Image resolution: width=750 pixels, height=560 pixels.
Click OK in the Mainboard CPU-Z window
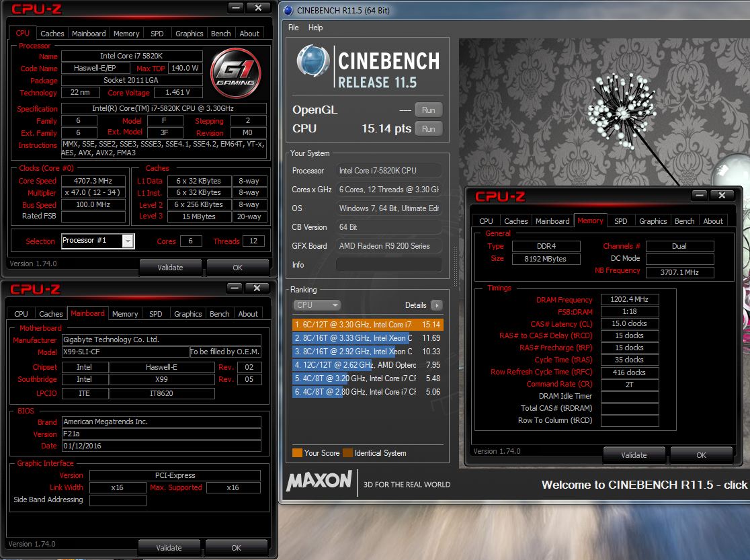(x=236, y=547)
